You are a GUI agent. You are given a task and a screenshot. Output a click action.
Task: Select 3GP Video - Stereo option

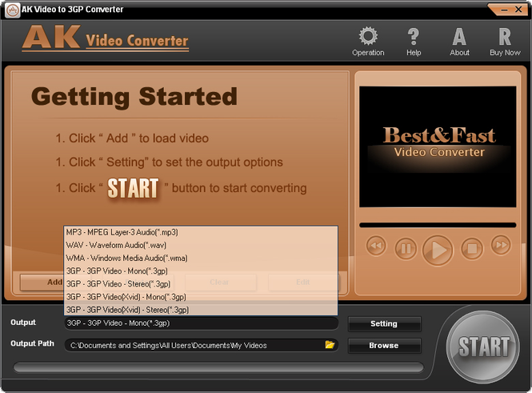(x=201, y=283)
